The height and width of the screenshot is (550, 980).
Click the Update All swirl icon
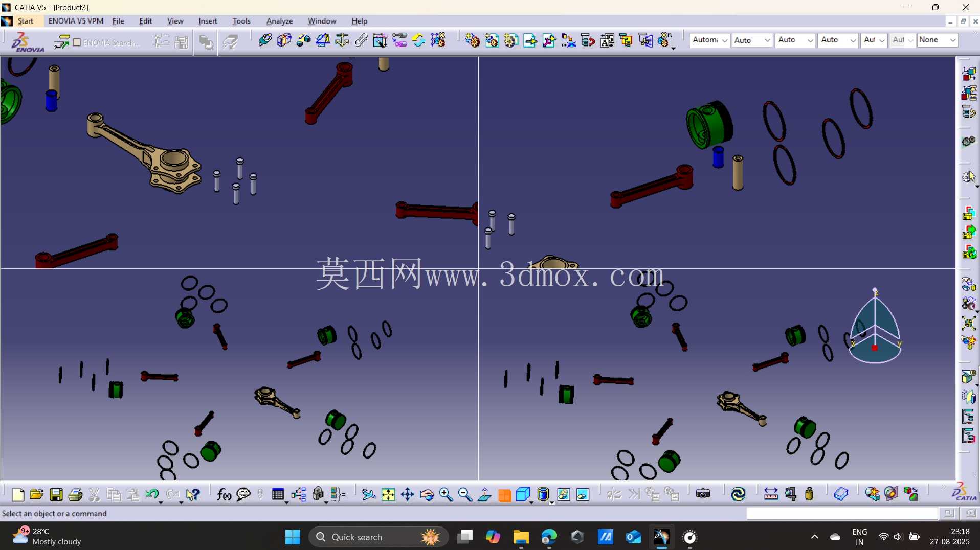coord(738,494)
